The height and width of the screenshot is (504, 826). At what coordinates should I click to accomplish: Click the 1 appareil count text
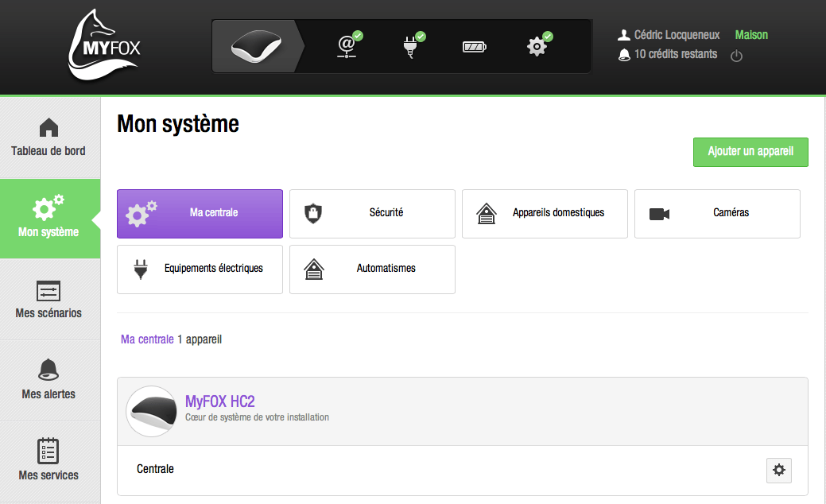pos(199,339)
